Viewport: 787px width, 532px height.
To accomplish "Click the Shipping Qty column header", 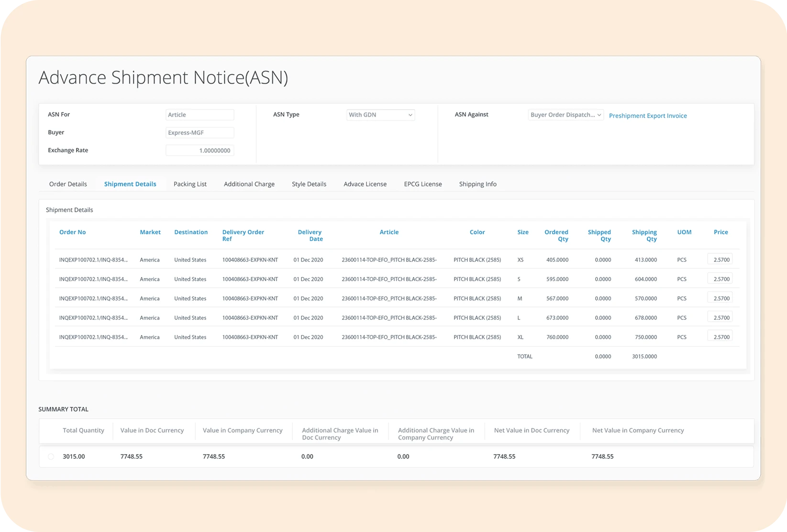I will pos(644,235).
